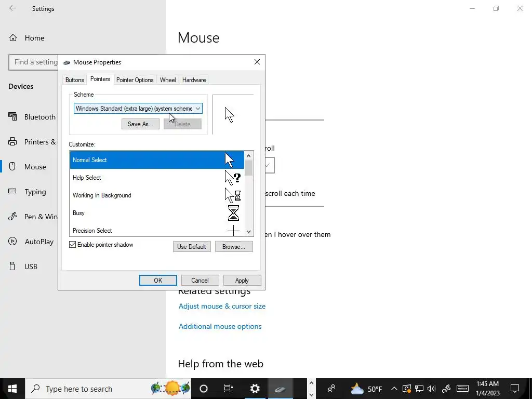Select Help Select pointer row
The height and width of the screenshot is (399, 532).
[157, 178]
